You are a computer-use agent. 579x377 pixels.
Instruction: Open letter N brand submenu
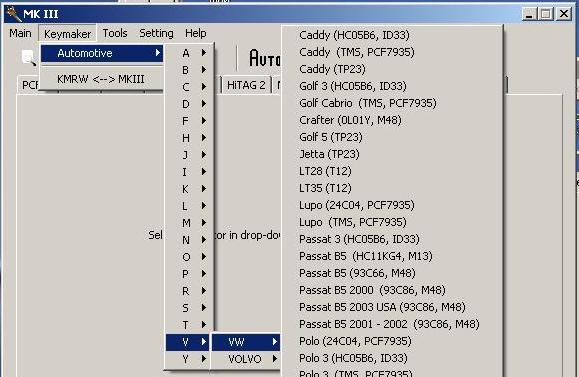click(189, 240)
